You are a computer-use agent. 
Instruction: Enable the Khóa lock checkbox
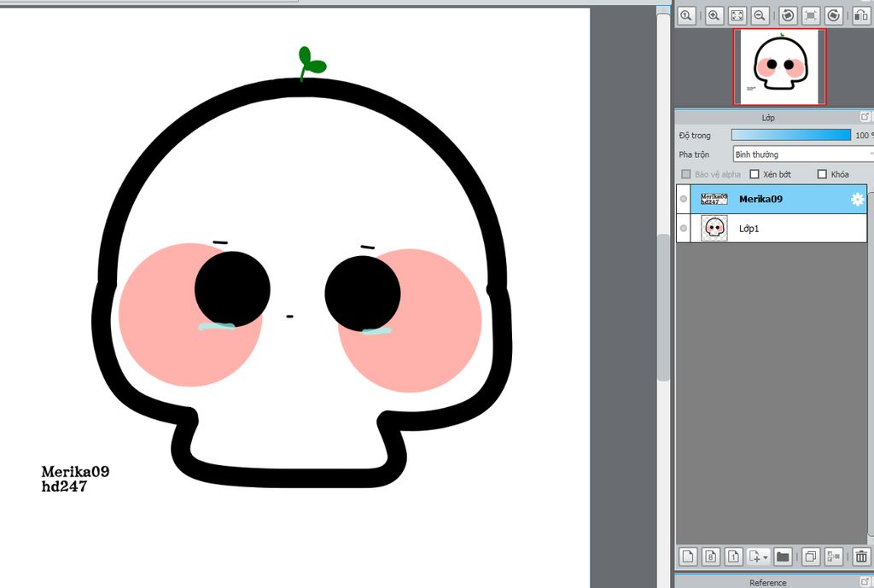pos(822,174)
